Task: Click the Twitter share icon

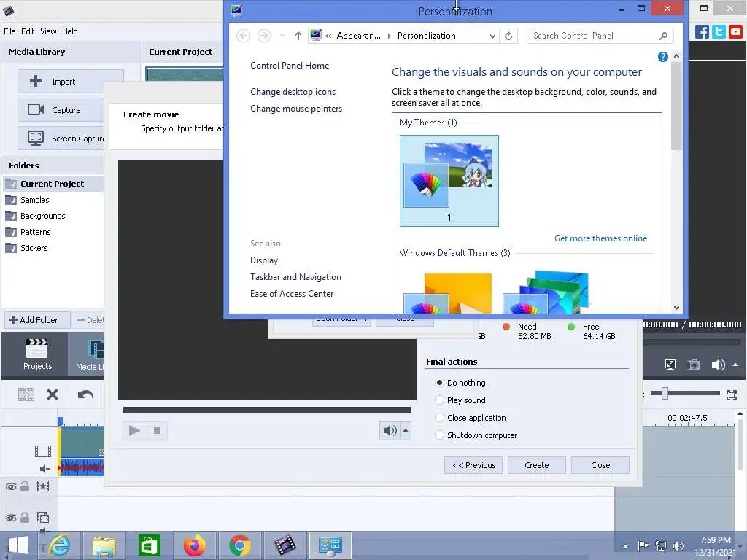Action: coord(719,32)
